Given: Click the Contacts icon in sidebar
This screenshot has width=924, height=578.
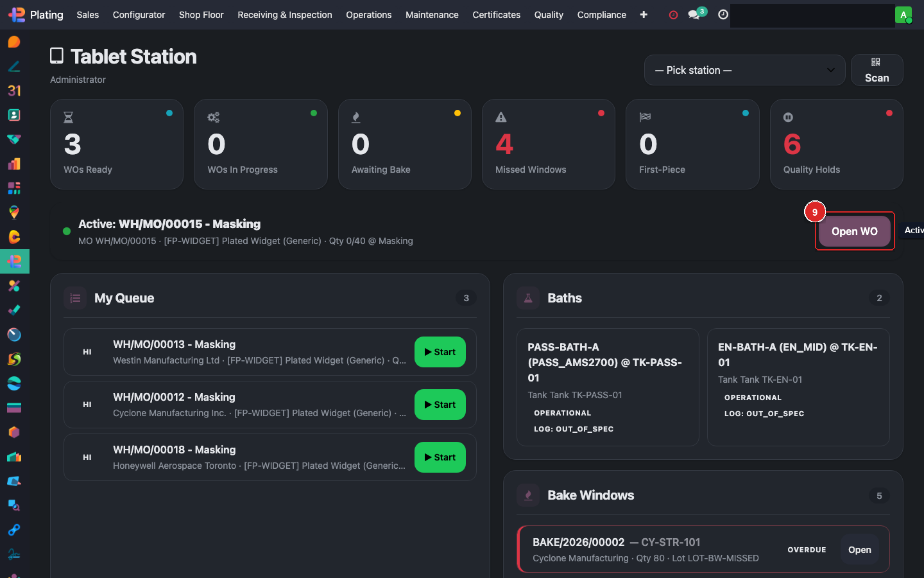Looking at the screenshot, I should coord(14,115).
